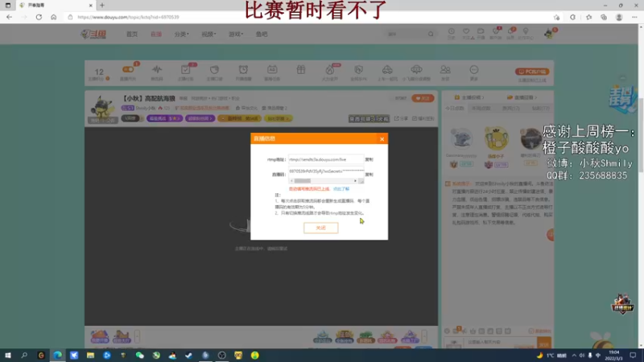Open the shield icon tool
Viewport: 644px width, 362px height.
(358, 70)
